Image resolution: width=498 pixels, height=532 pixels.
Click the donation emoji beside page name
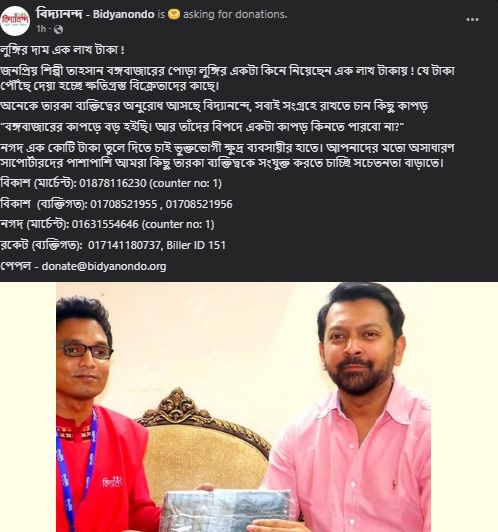(174, 14)
